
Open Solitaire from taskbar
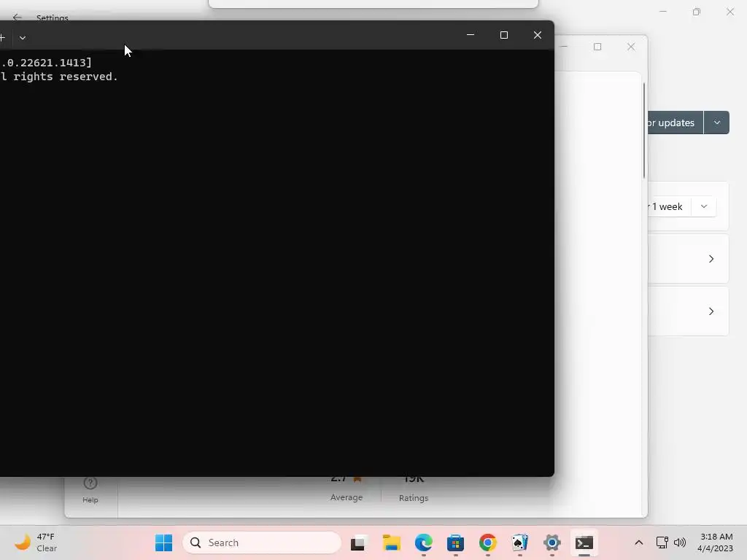tap(519, 542)
